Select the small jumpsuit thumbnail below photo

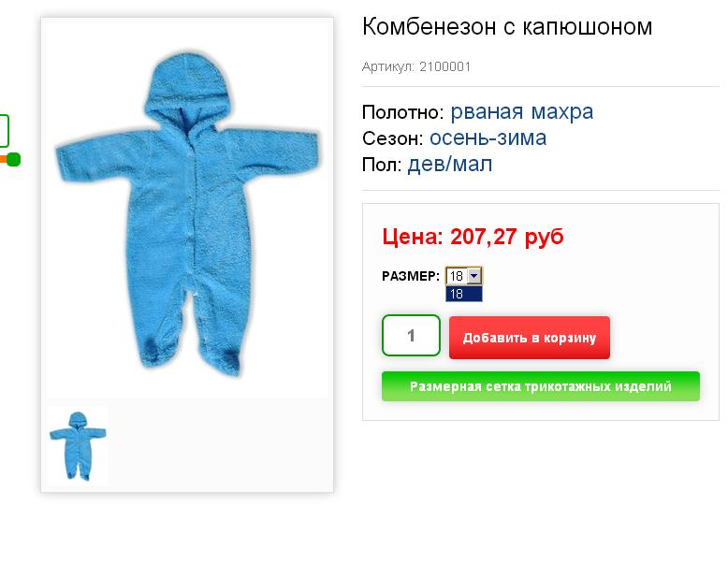pyautogui.click(x=78, y=445)
